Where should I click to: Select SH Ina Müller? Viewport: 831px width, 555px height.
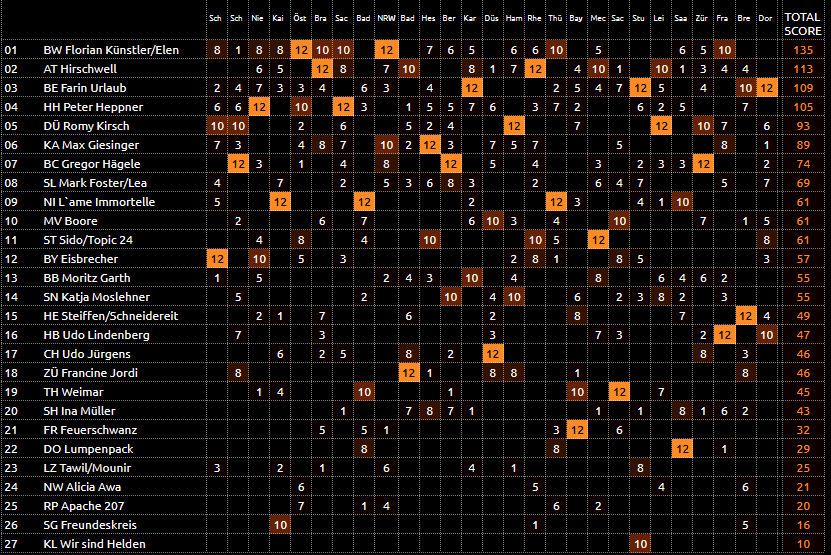(79, 411)
